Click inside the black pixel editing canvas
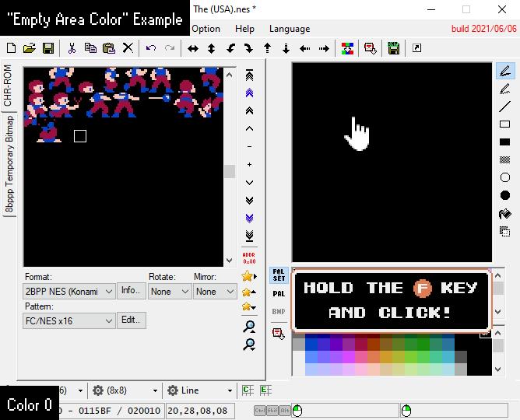This screenshot has height=420, width=520. pos(392,163)
